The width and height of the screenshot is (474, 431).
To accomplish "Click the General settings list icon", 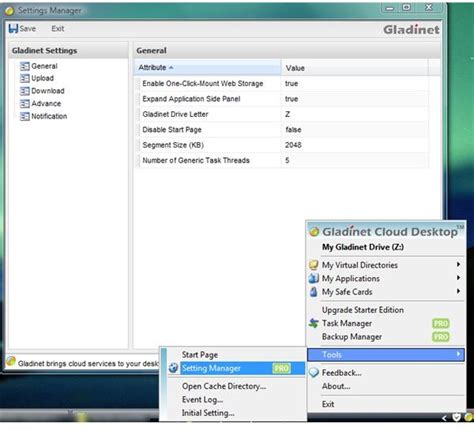I will tap(24, 66).
